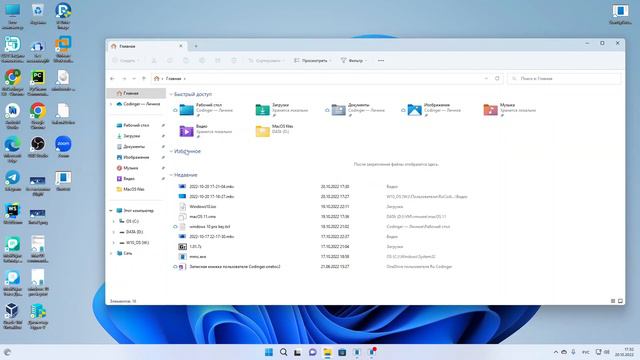The width and height of the screenshot is (640, 360).
Task: Click the Delete trash icon in Explorer toolbar
Action: pyautogui.click(x=234, y=60)
